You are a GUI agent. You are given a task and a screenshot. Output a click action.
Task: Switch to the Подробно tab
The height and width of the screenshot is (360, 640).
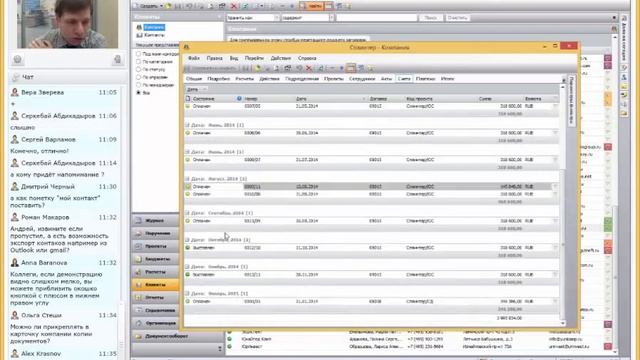(218, 79)
